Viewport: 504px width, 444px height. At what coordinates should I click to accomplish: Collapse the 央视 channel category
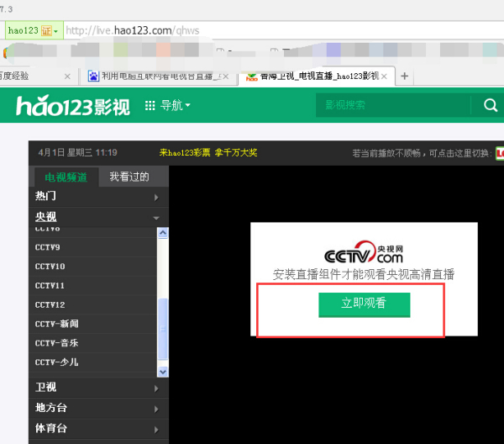tap(98, 217)
